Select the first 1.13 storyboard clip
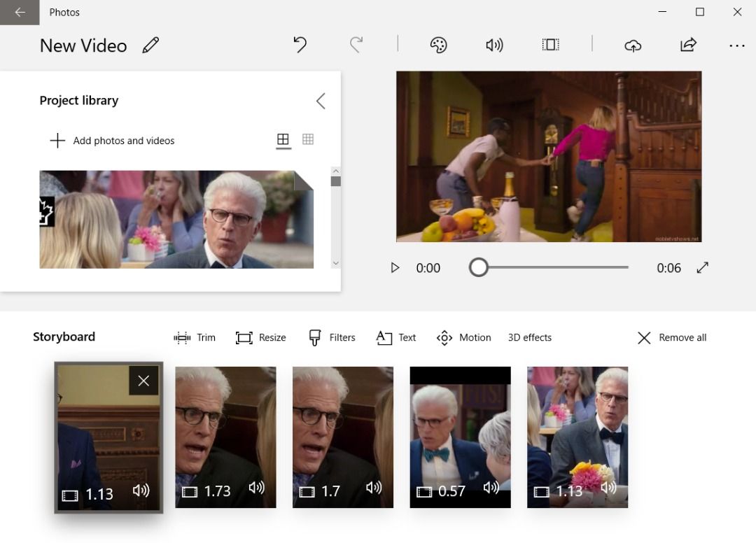 point(108,437)
